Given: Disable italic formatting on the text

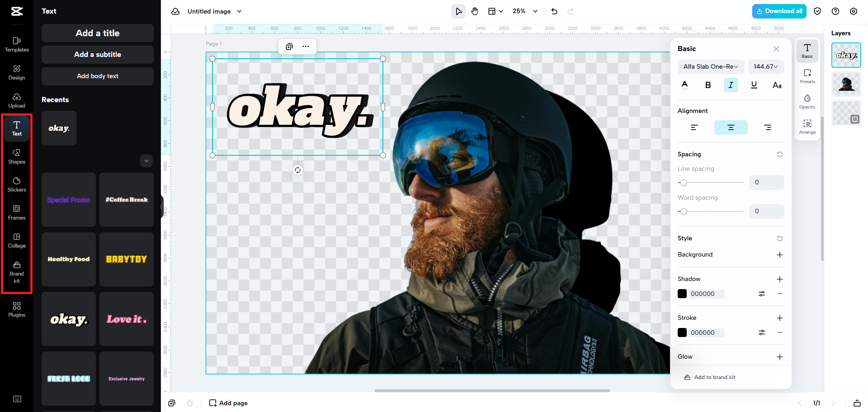Looking at the screenshot, I should (x=731, y=84).
